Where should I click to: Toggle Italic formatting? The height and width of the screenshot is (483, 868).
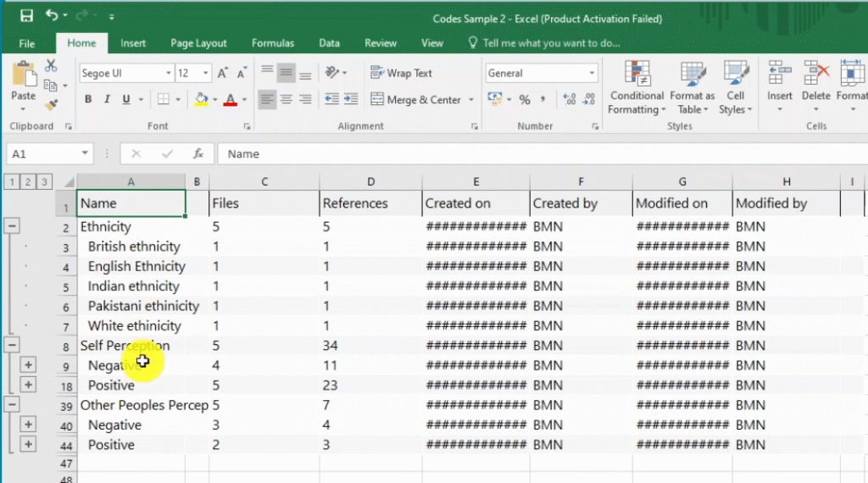pos(108,100)
